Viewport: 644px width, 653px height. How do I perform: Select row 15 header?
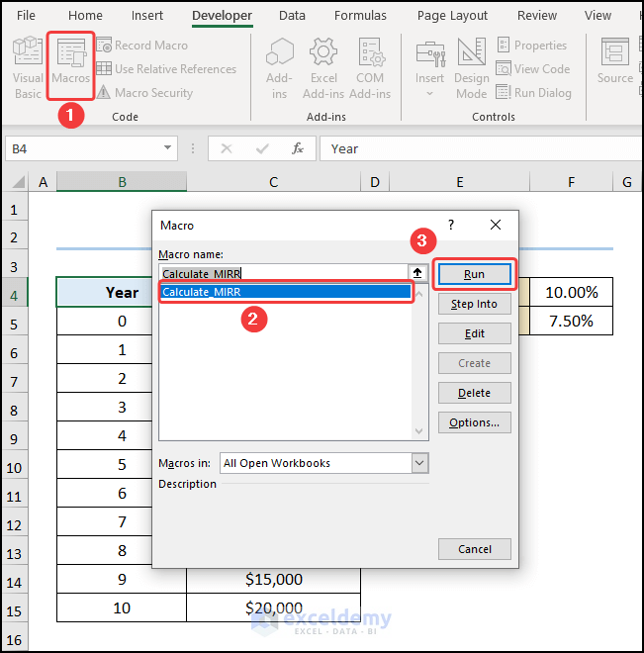click(14, 610)
